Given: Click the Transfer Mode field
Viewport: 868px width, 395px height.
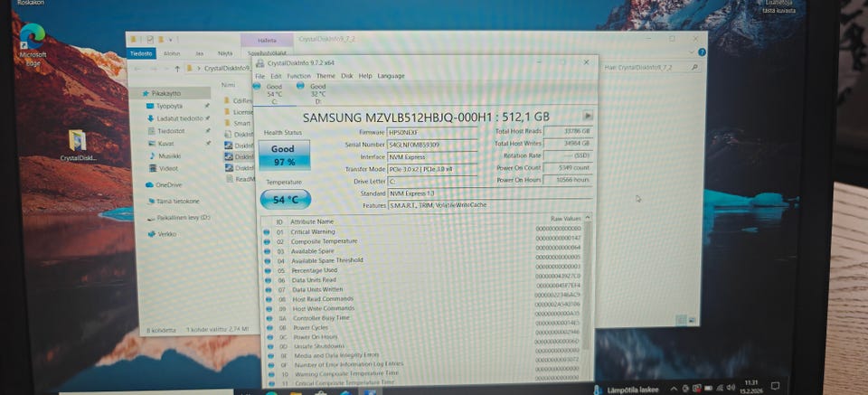Looking at the screenshot, I should [x=432, y=169].
